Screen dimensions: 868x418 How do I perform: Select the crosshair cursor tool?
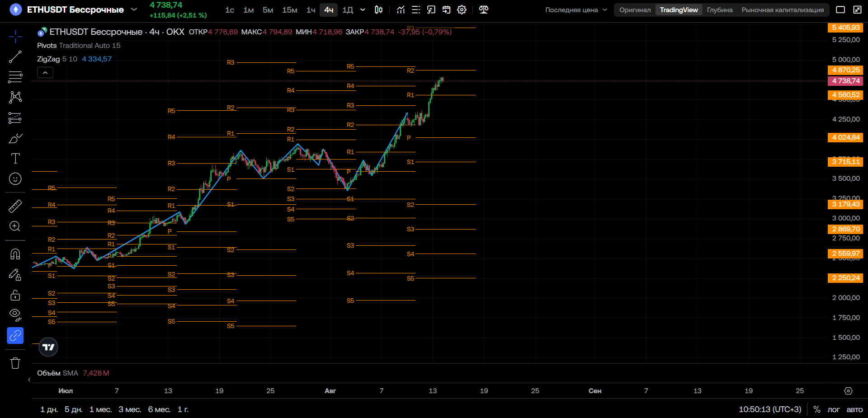15,37
